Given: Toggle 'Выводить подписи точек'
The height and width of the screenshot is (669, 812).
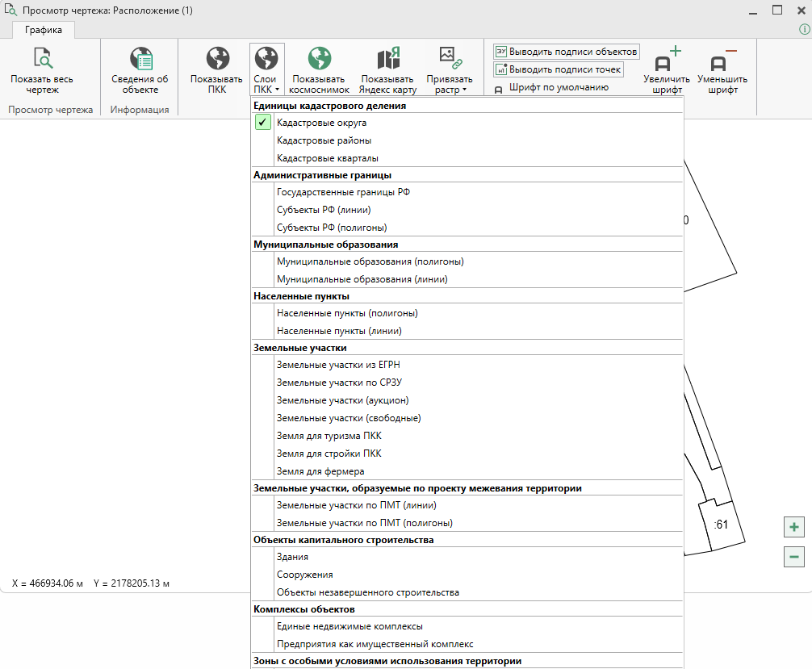Looking at the screenshot, I should pyautogui.click(x=558, y=69).
